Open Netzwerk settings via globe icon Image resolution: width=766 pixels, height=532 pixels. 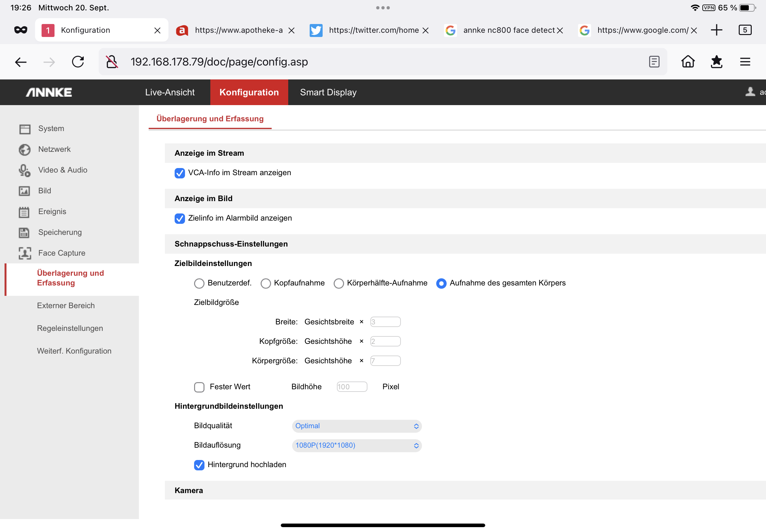(x=25, y=149)
